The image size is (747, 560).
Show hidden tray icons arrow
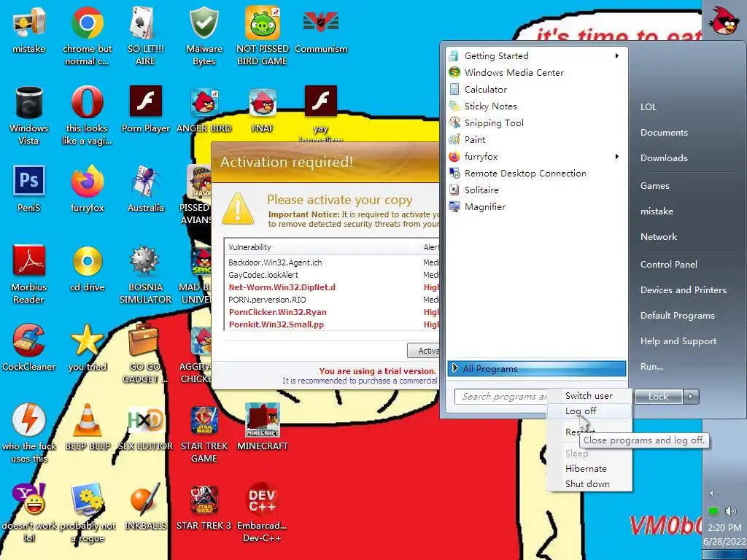click(x=711, y=494)
